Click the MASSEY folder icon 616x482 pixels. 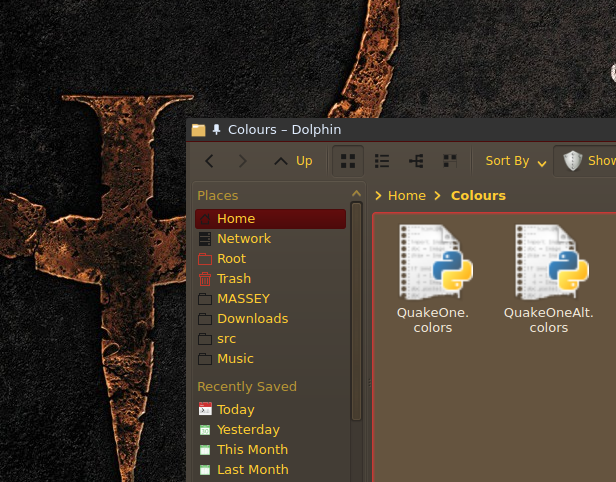[x=205, y=299]
